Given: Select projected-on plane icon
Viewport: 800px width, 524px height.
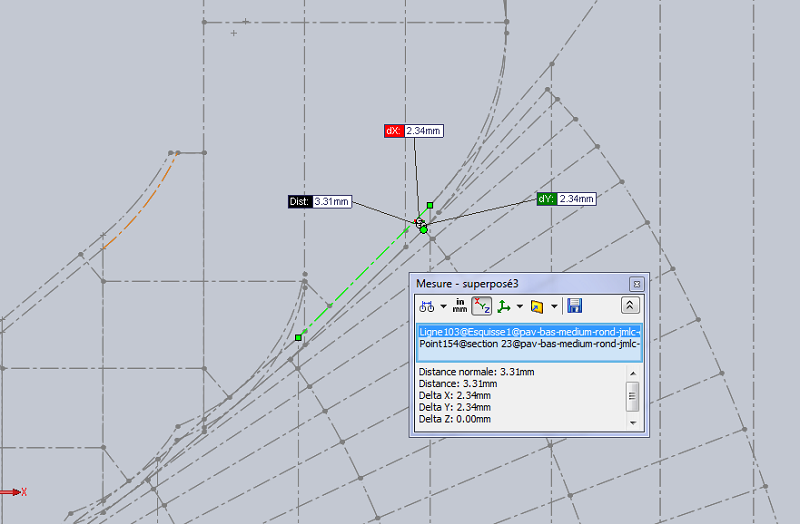Looking at the screenshot, I should [x=537, y=306].
